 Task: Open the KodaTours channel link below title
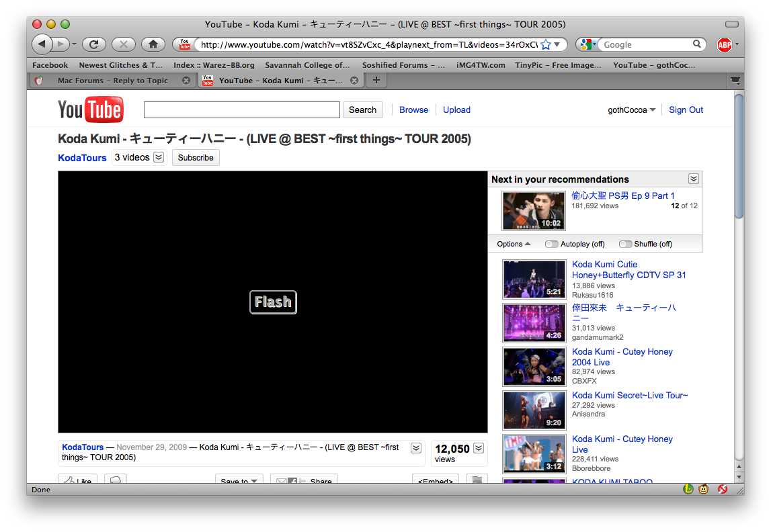click(x=82, y=158)
